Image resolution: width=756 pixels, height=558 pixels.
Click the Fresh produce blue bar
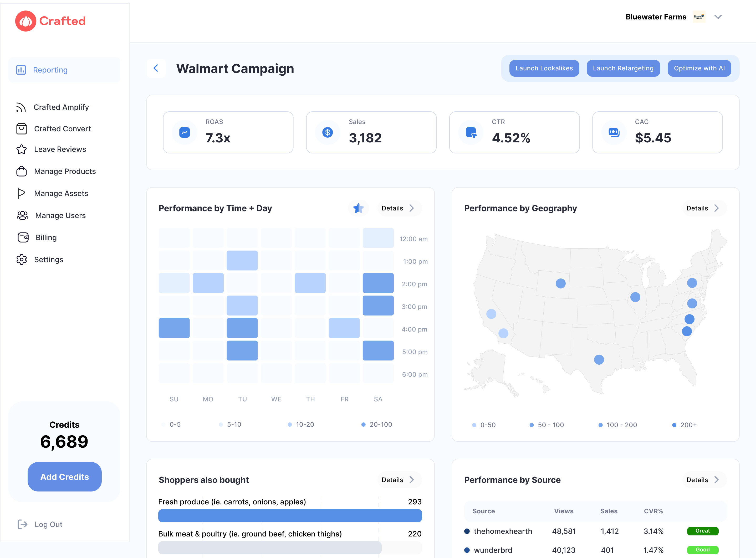pos(290,516)
